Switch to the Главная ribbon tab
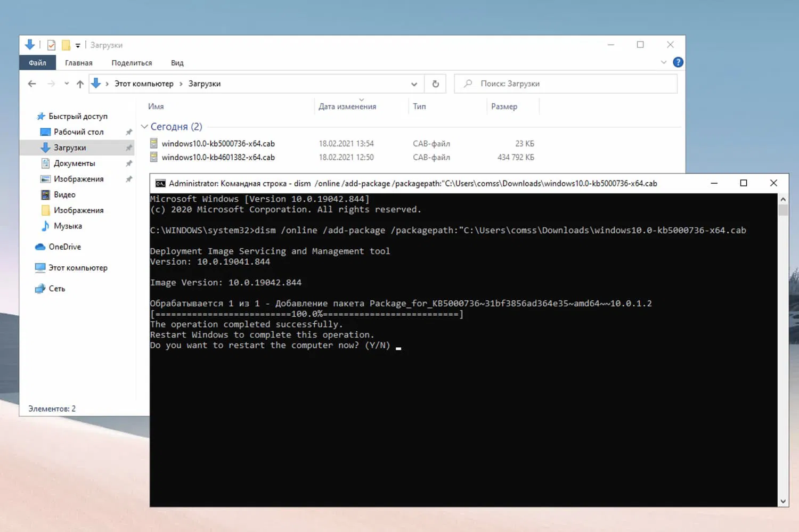The image size is (799, 532). (x=79, y=63)
